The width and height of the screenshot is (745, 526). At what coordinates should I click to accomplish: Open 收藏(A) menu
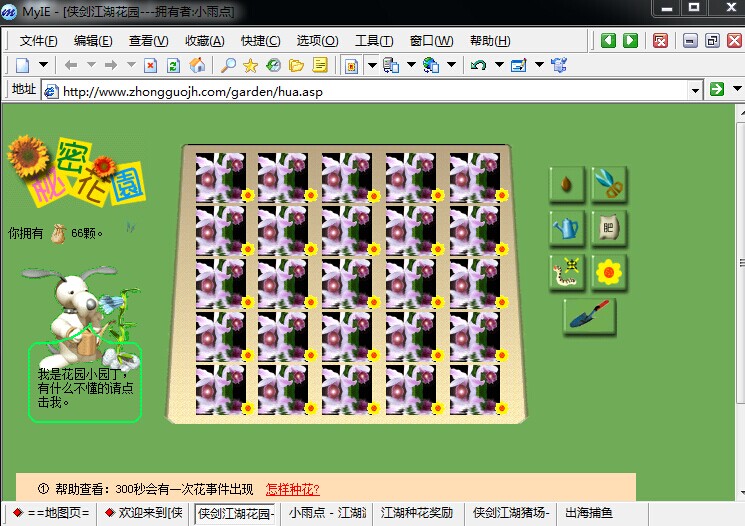204,41
